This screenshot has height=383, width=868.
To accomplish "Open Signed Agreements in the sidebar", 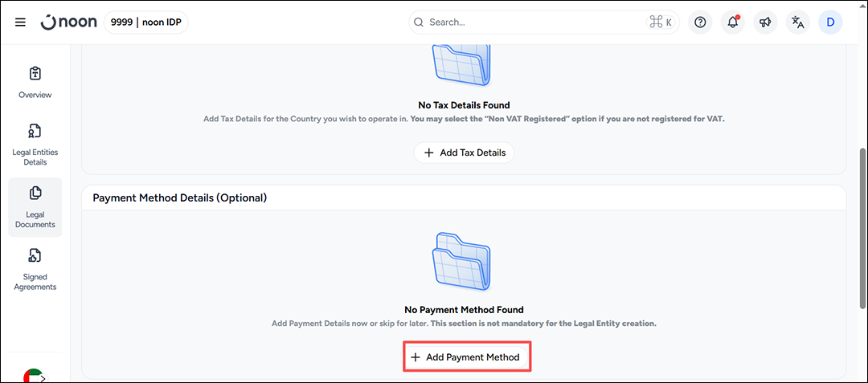I will coord(35,269).
